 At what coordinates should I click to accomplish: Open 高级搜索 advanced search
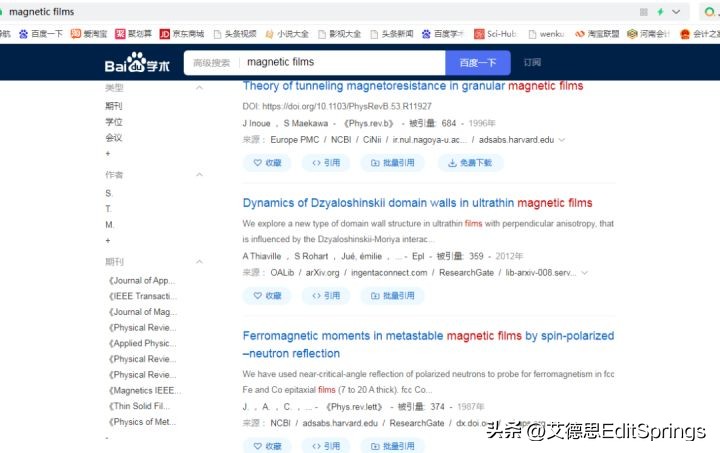click(x=211, y=63)
